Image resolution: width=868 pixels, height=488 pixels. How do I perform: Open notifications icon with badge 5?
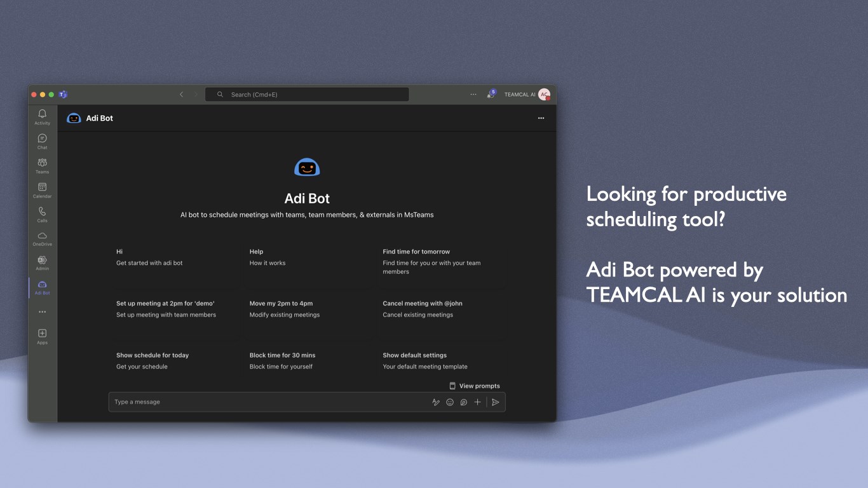(491, 94)
